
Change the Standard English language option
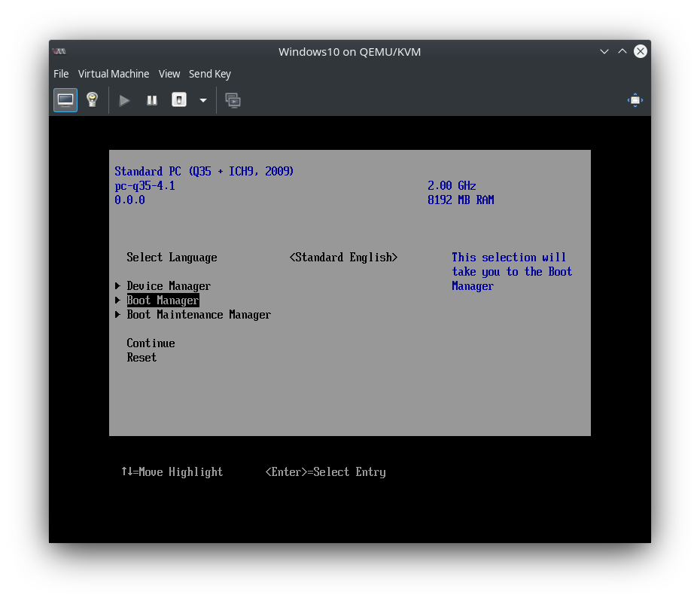343,258
